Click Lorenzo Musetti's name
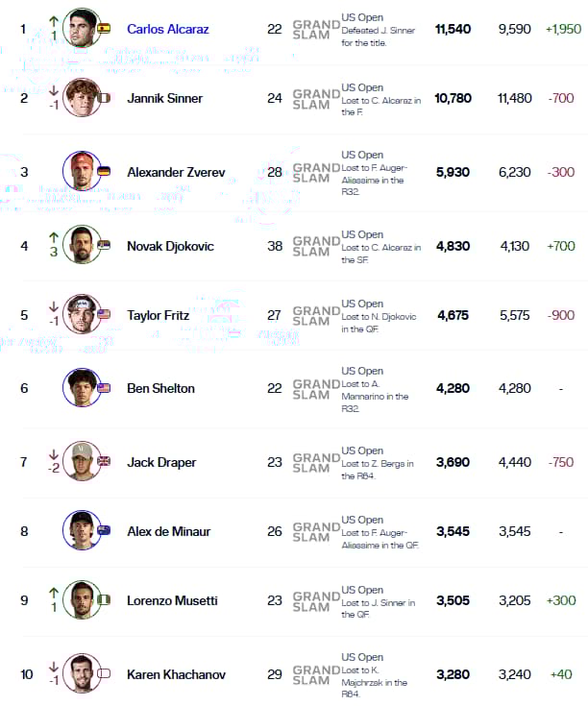Screen dimensions: 588x706 [x=172, y=600]
